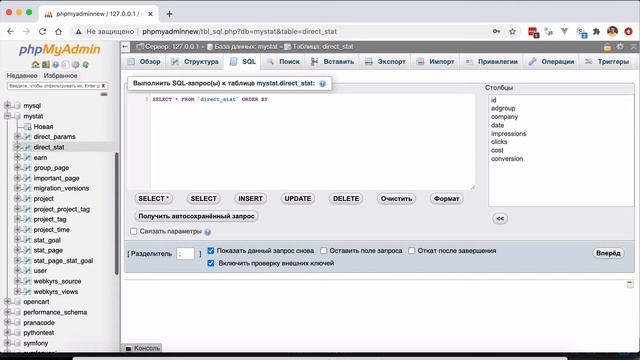Open stat_goal table in tree
Viewport: 640px width, 360px height.
[47, 240]
